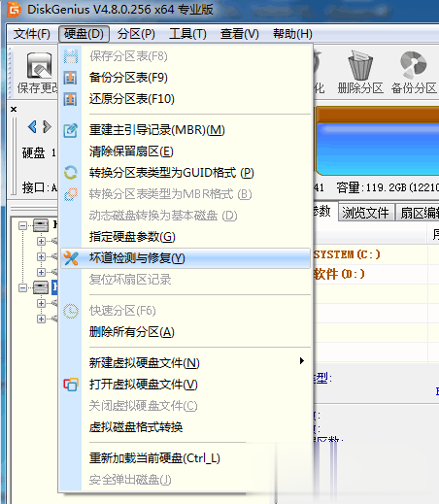Choose 重建主引导记录(MBR)(M)
This screenshot has height=504, width=439.
186,130
